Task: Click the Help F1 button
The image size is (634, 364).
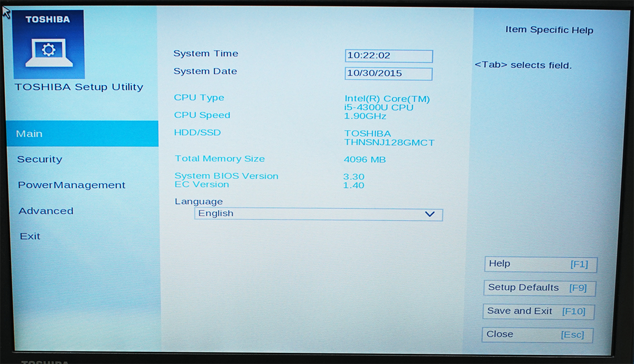Action: click(x=540, y=264)
